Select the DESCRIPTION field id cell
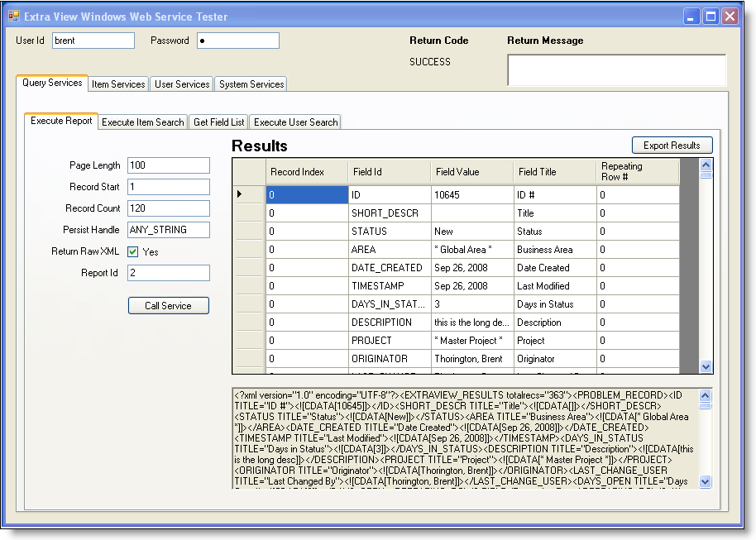This screenshot has width=756, height=540. pos(389,323)
